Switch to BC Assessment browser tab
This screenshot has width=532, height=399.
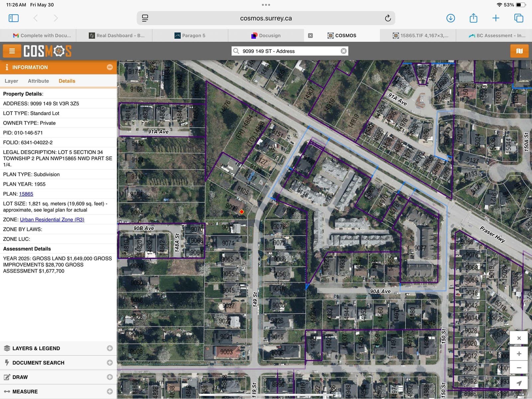click(x=497, y=36)
